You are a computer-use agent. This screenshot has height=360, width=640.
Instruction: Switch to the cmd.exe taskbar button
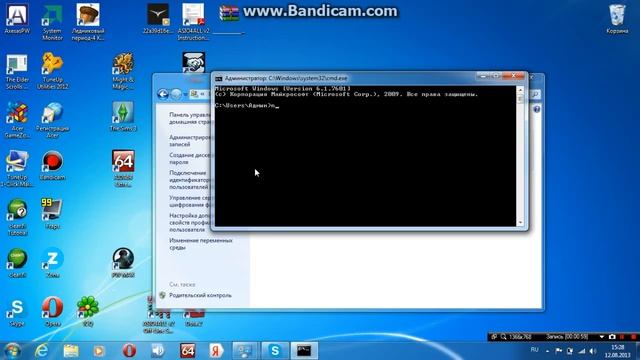304,351
